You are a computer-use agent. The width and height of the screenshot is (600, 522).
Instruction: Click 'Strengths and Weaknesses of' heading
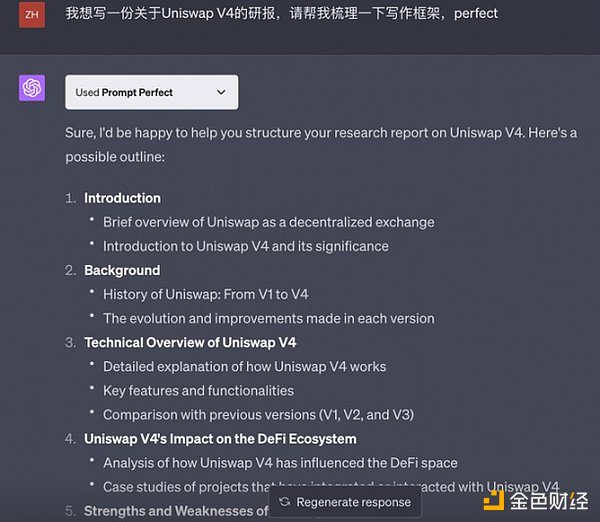[176, 511]
